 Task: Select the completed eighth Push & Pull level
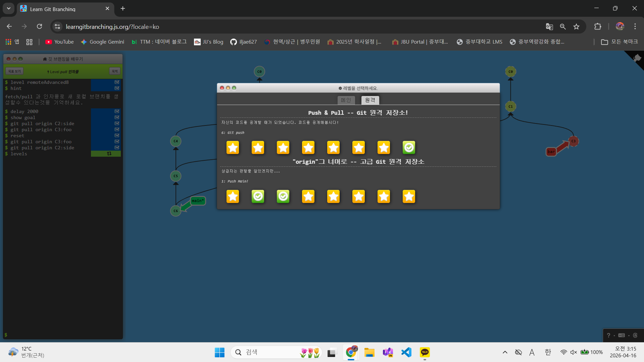pyautogui.click(x=409, y=147)
